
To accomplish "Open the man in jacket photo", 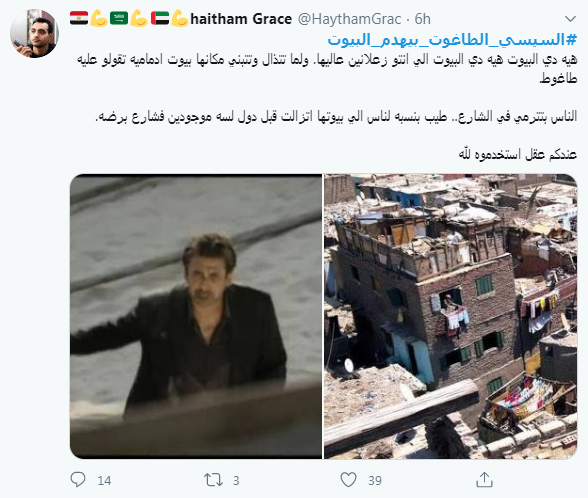I will [196, 316].
